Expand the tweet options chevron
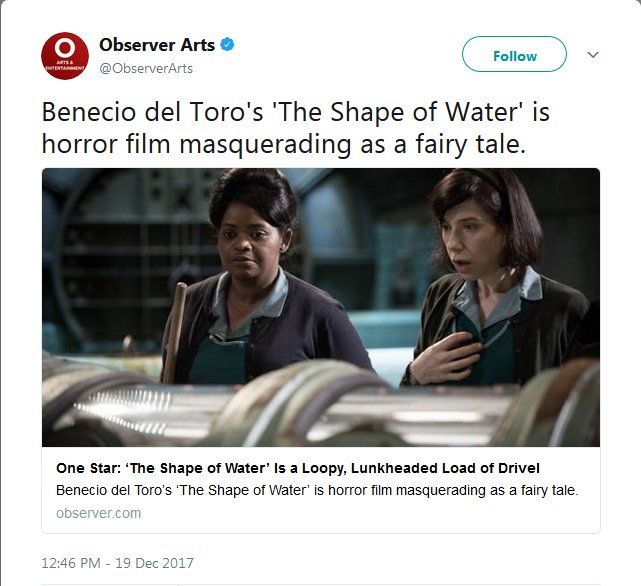Screen dimensions: 641x586 click(x=593, y=55)
